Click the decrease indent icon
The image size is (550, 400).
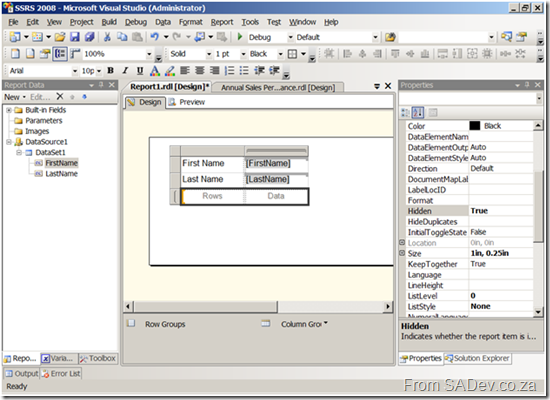click(259, 71)
